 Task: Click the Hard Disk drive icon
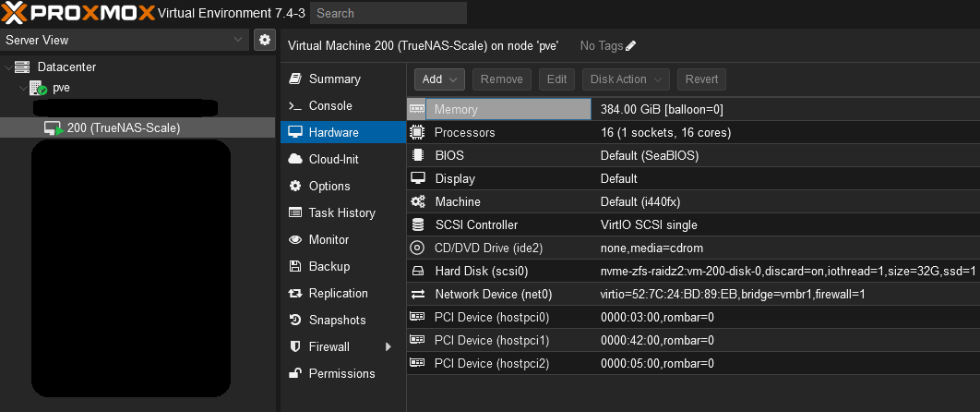(x=417, y=272)
